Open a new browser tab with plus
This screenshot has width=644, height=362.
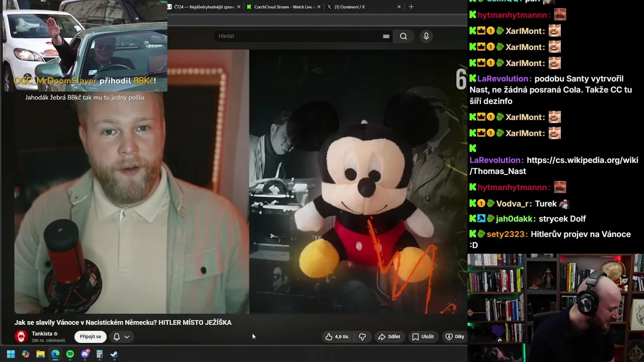click(x=411, y=7)
